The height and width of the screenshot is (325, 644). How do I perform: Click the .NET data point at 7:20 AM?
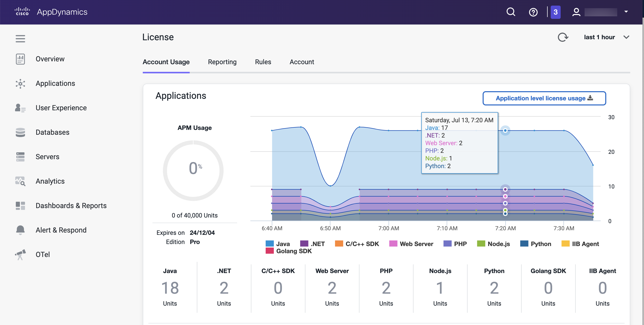coord(505,189)
